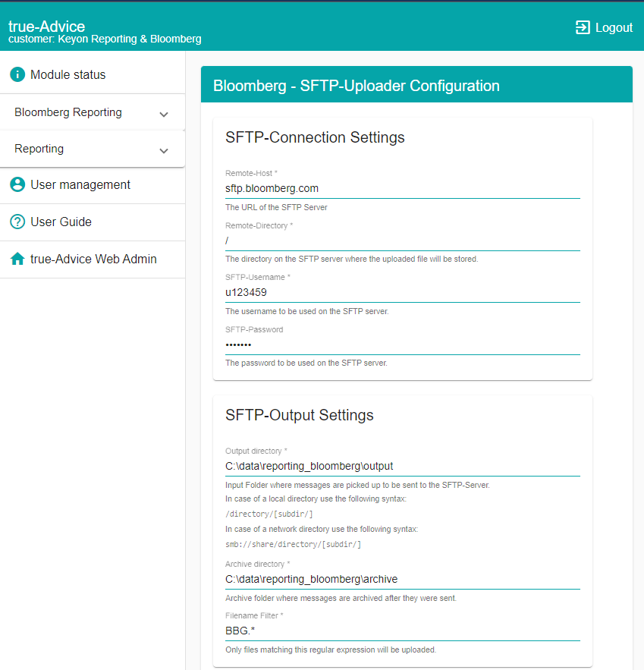Viewport: 644px width, 670px height.
Task: Click the Logout arrow icon
Action: pos(583,27)
